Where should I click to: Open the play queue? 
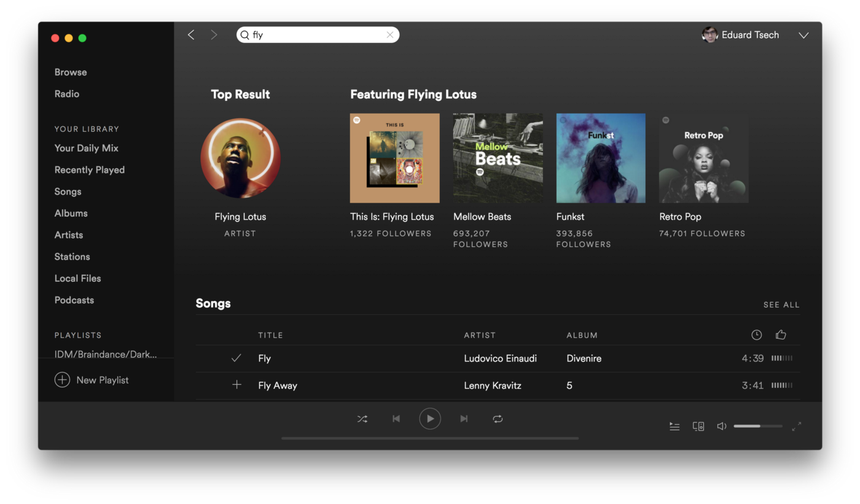[674, 426]
